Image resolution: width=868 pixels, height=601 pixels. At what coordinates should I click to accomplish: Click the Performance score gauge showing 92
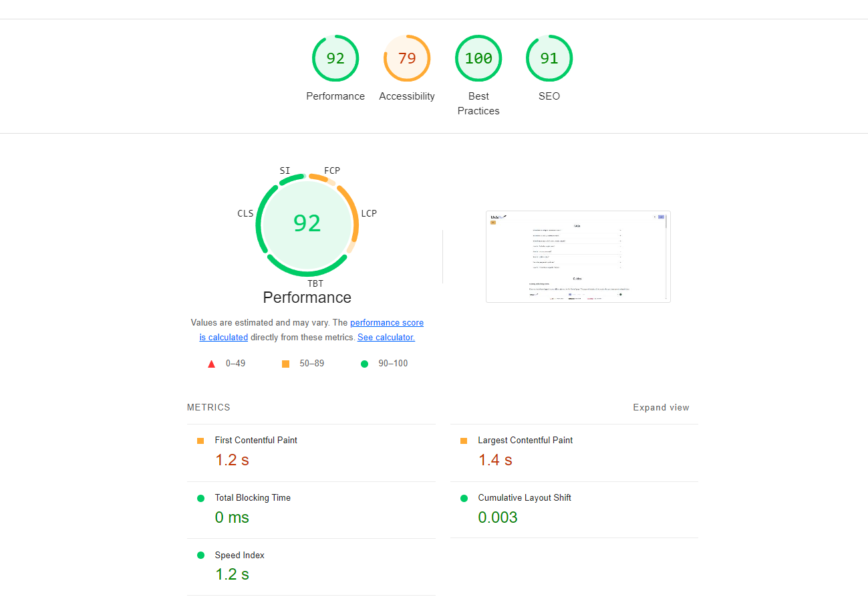335,59
